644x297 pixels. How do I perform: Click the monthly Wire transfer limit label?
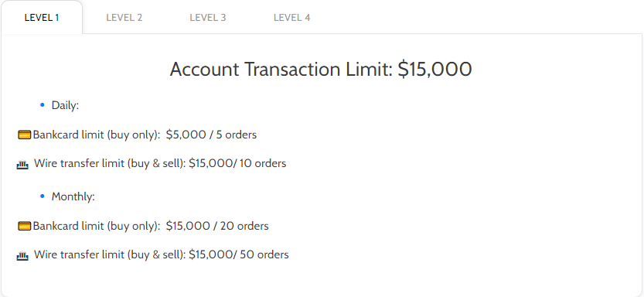click(x=110, y=254)
